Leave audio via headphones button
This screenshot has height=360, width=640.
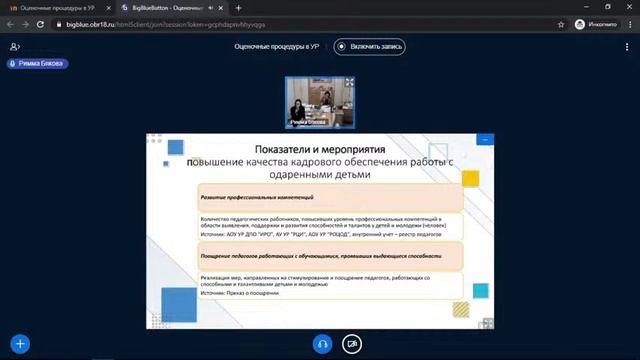point(322,344)
